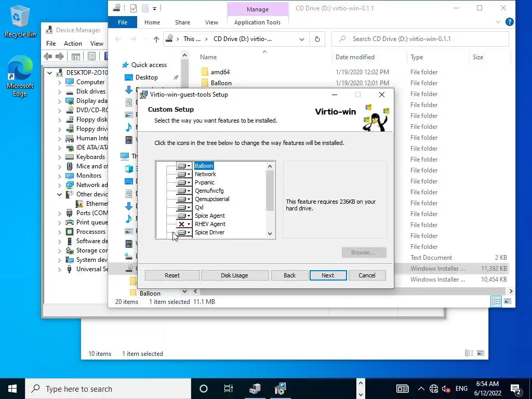Image resolution: width=532 pixels, height=399 pixels.
Task: Open the Windows Start menu
Action: coord(12,389)
